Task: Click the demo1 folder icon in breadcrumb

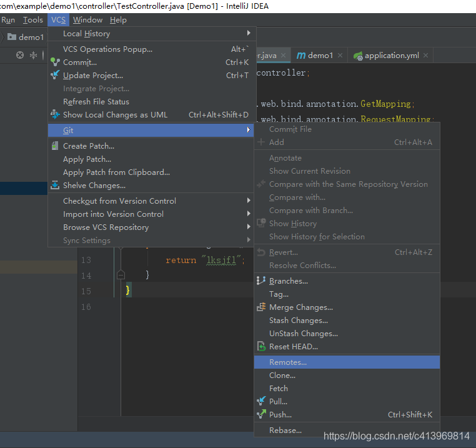Action: pos(12,37)
